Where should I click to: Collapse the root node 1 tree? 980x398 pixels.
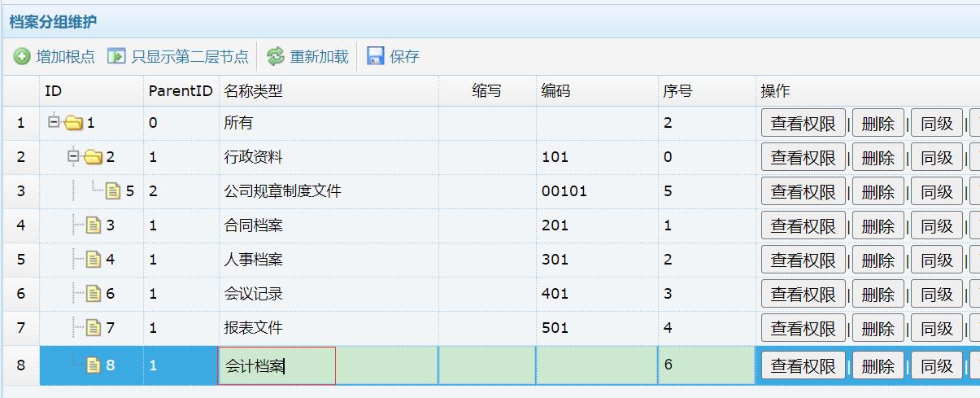[54, 122]
